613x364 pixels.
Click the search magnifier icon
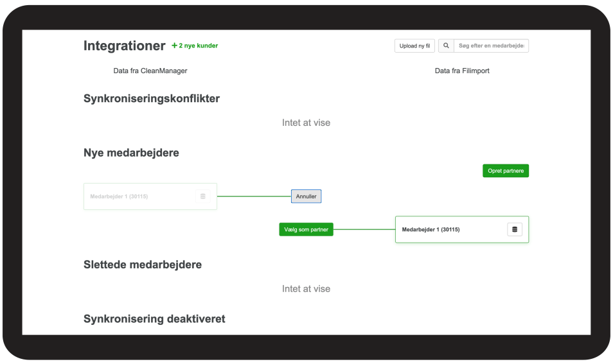[x=446, y=46]
